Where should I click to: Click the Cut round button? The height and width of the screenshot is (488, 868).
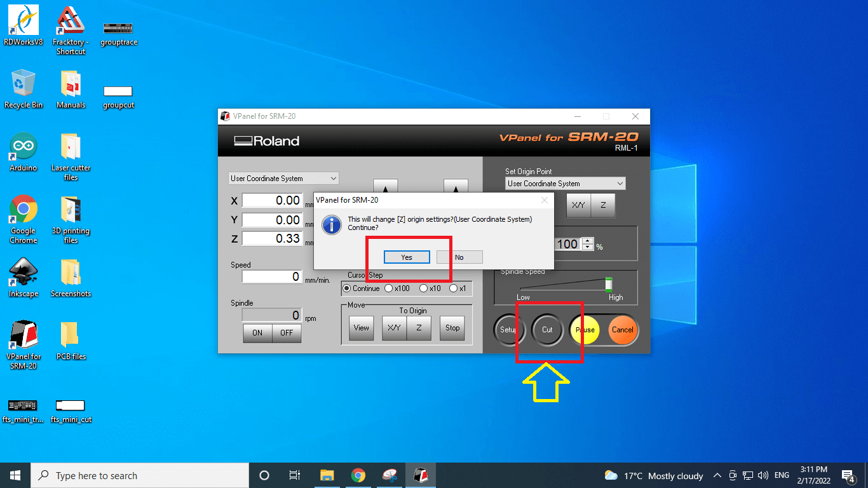click(547, 330)
